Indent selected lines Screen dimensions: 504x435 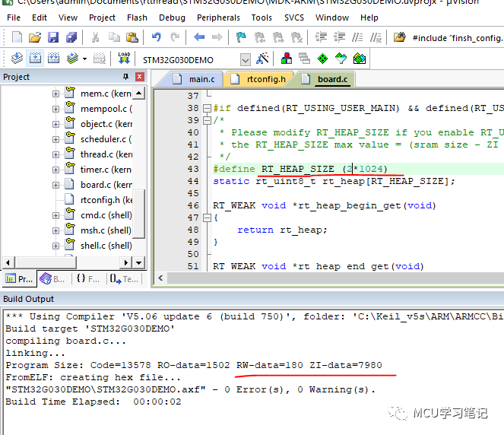click(x=321, y=37)
